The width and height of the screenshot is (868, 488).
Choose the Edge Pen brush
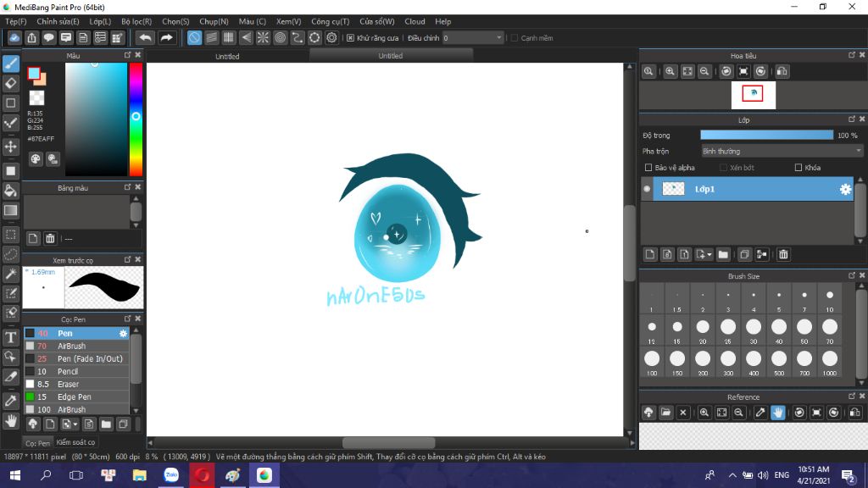[76, 396]
